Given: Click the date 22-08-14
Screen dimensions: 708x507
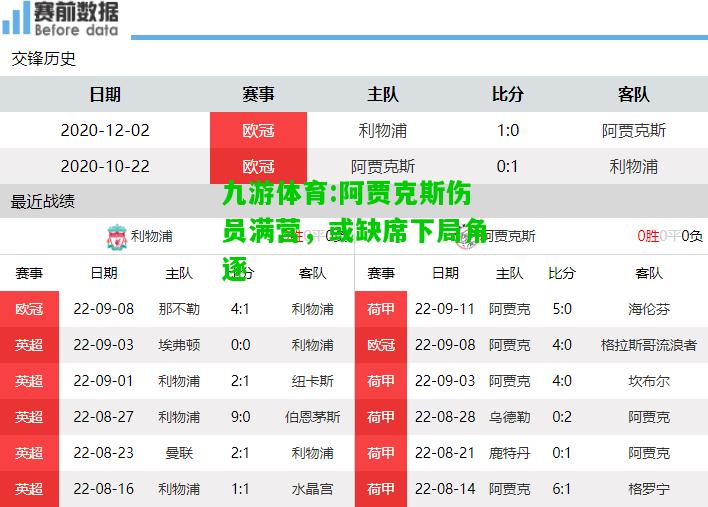Looking at the screenshot, I should [445, 489].
